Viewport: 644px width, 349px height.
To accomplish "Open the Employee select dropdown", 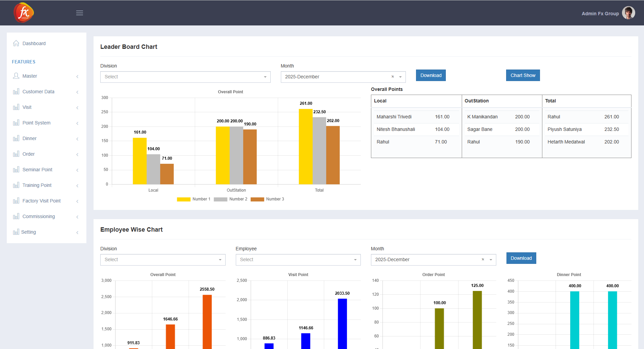I will click(298, 260).
